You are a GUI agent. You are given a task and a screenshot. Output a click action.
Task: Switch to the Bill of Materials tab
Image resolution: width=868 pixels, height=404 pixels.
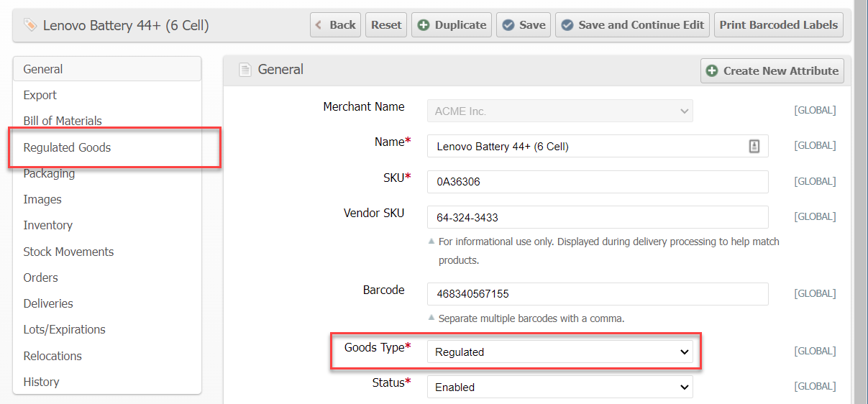(x=63, y=121)
